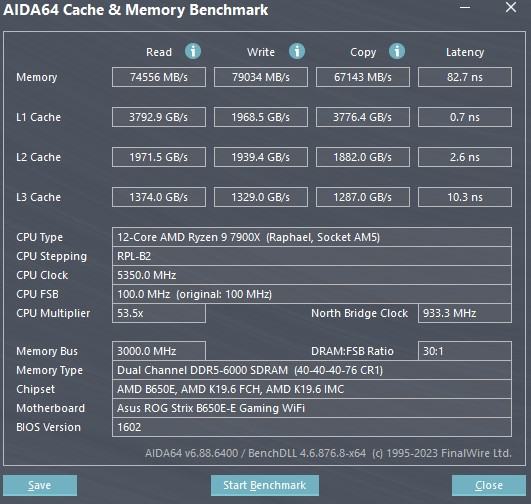Click the CPU Stepping value RPL-B2
Image resolution: width=531 pixels, height=504 pixels.
click(x=312, y=256)
